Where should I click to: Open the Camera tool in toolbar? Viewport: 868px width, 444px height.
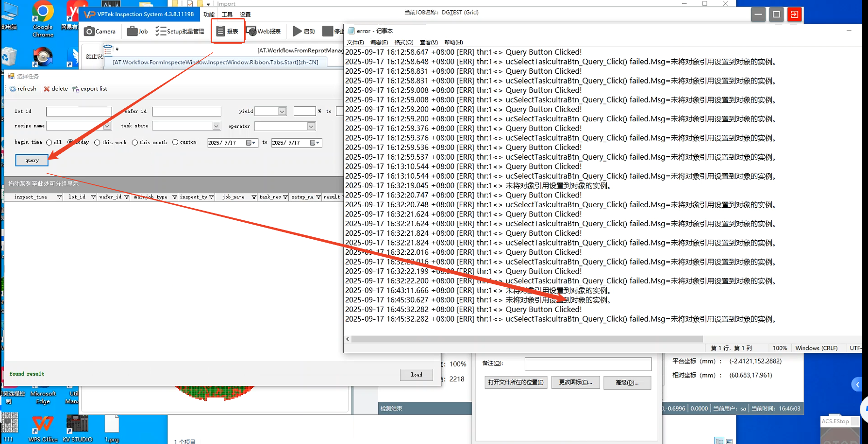pyautogui.click(x=100, y=32)
